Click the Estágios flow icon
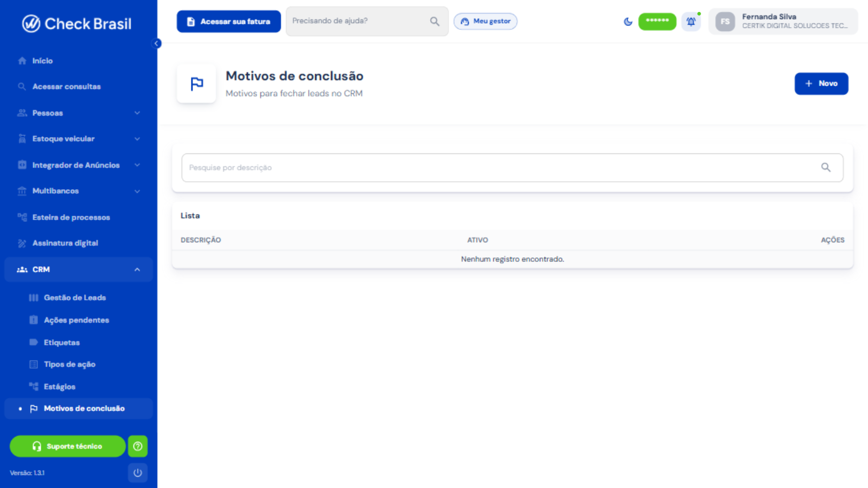Image resolution: width=868 pixels, height=488 pixels. pos(34,386)
